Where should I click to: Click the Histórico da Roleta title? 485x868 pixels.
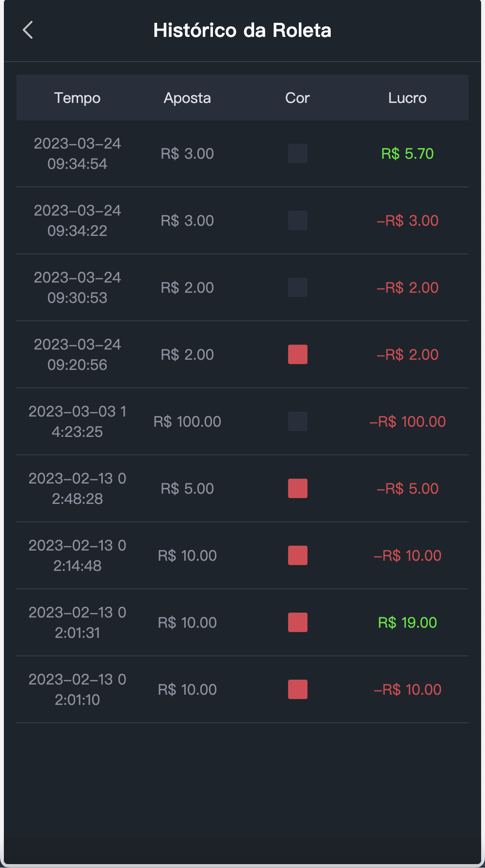(242, 31)
